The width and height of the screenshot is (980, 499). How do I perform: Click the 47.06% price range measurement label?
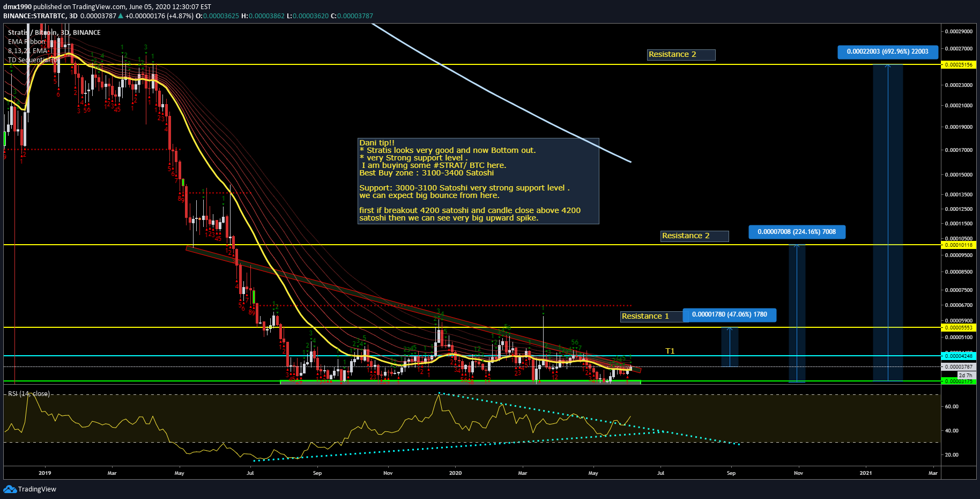pos(730,314)
